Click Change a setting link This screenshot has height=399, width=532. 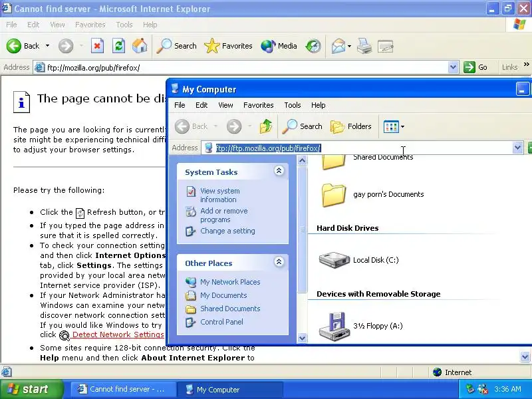pyautogui.click(x=227, y=231)
